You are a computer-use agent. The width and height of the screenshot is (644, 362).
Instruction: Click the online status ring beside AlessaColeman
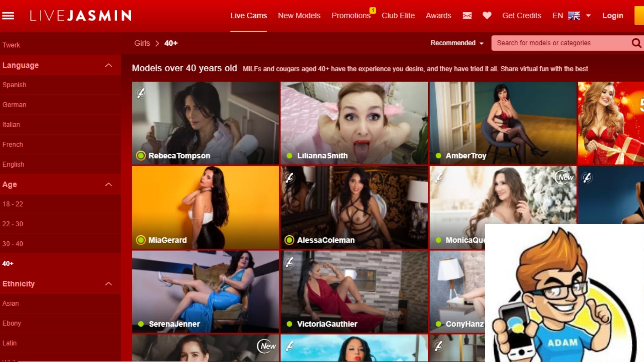pos(289,240)
